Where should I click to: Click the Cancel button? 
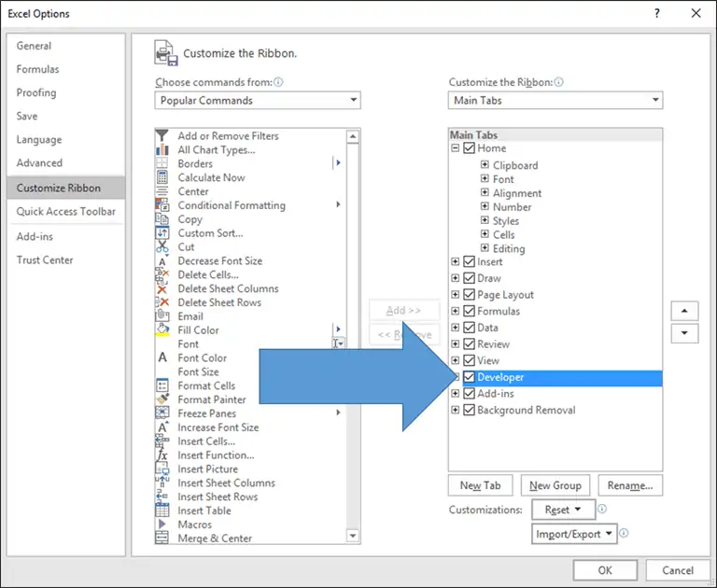point(678,570)
